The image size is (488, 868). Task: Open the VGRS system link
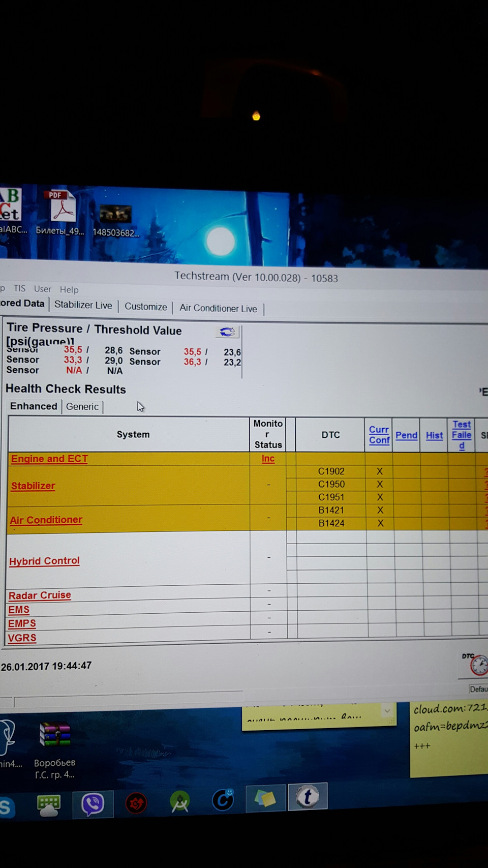tap(22, 637)
